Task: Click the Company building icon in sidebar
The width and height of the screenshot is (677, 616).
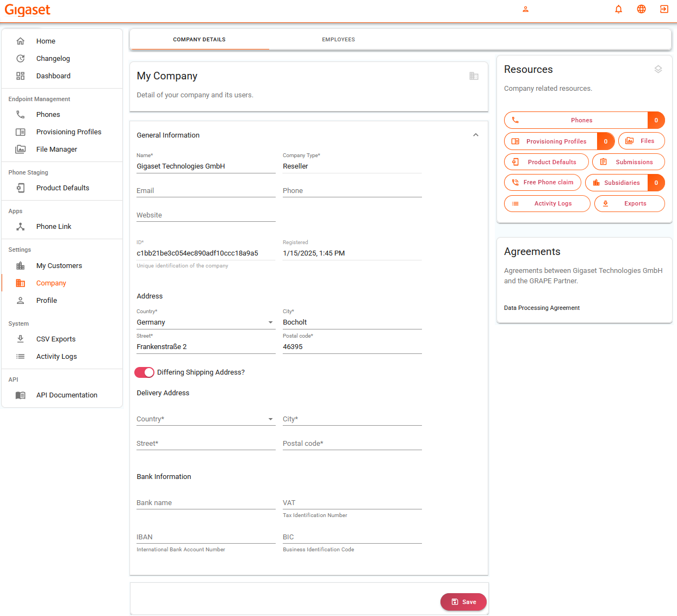Action: [x=20, y=283]
